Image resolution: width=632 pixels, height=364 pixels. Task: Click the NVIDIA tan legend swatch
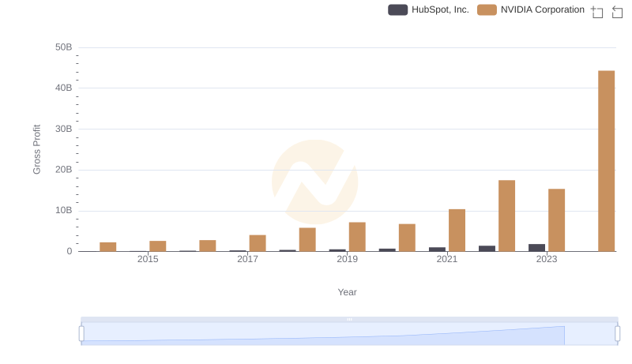(487, 9)
